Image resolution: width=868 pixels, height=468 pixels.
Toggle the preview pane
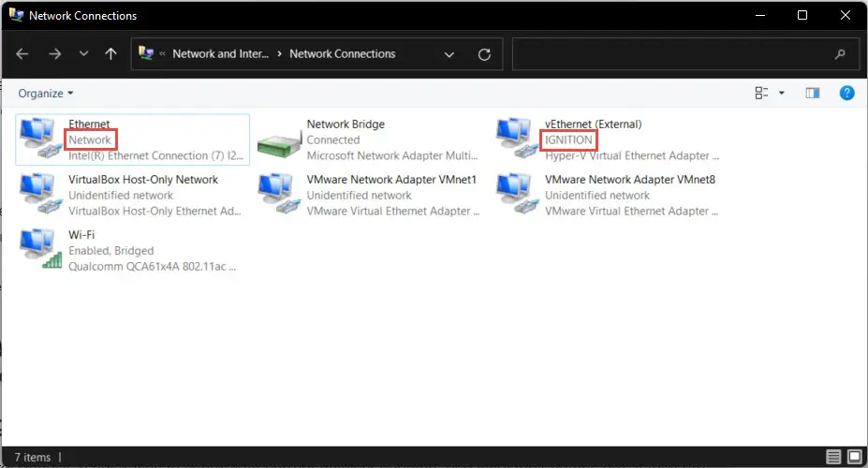coord(812,93)
